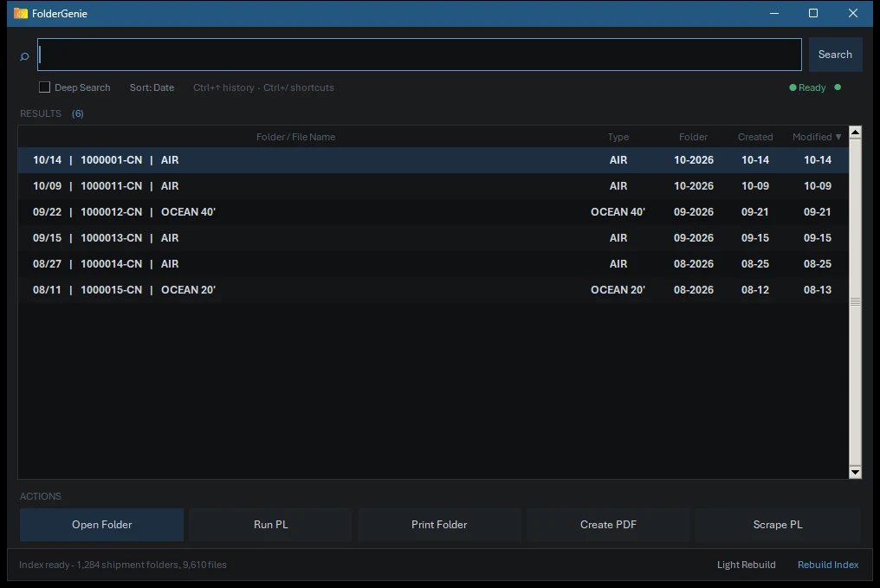The image size is (880, 588).
Task: Click the results count (6)
Action: (x=77, y=113)
